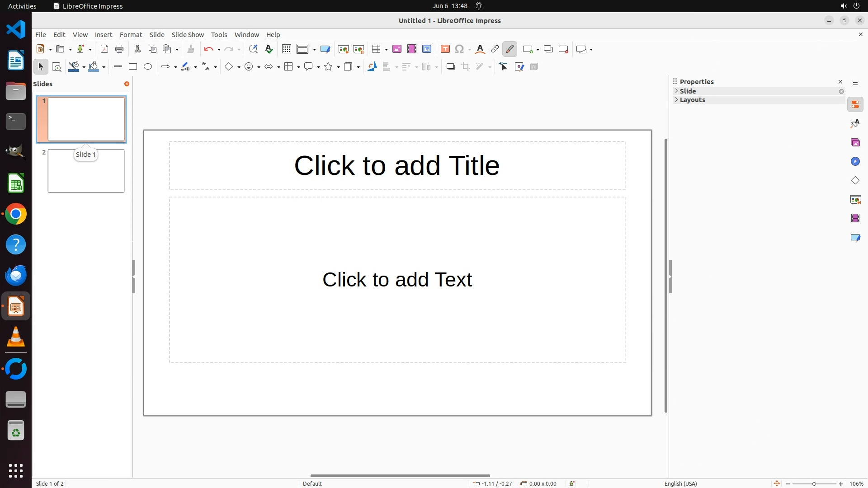Viewport: 868px width, 488px height.
Task: Click the Insert Chart icon
Action: pos(427,49)
